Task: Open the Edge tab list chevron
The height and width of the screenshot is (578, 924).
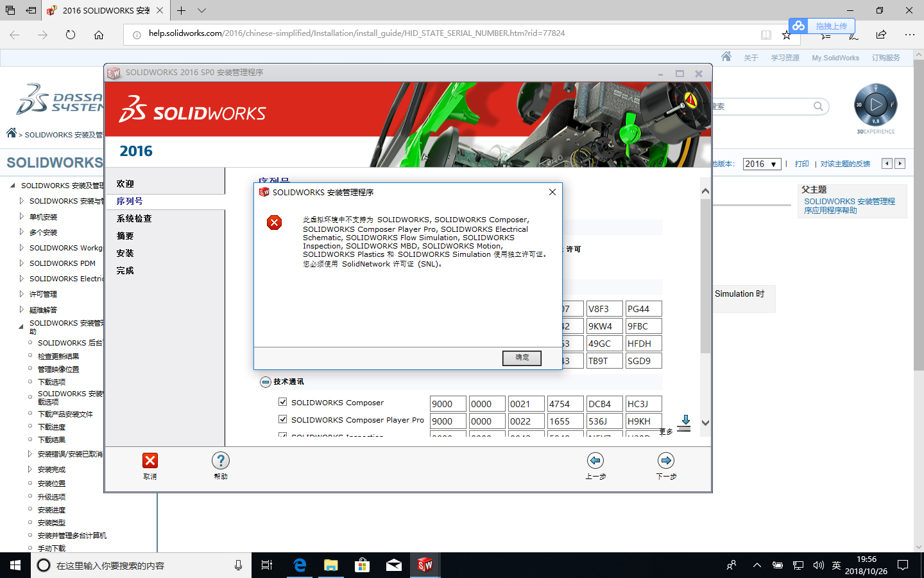Action: point(201,10)
